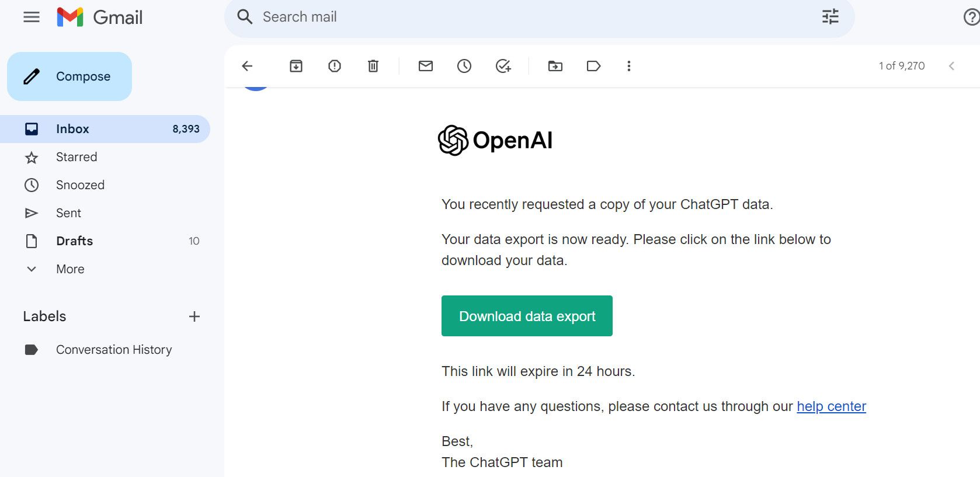The image size is (980, 477).
Task: Apply a label to this email
Action: pos(593,66)
